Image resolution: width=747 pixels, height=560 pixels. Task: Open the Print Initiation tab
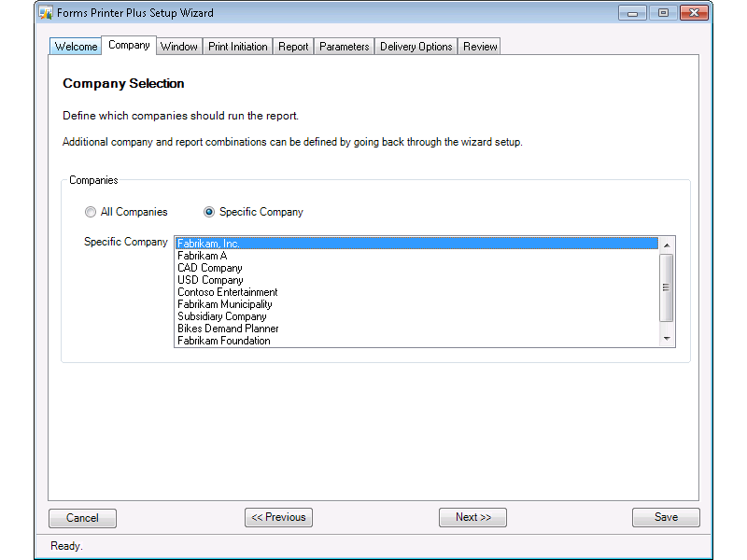(238, 47)
